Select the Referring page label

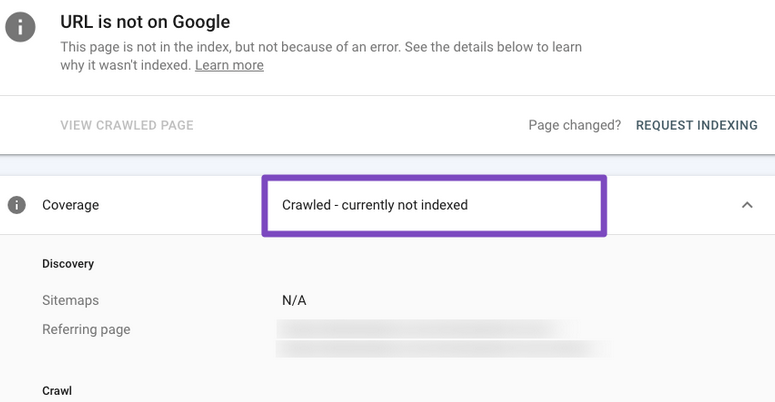pyautogui.click(x=86, y=329)
